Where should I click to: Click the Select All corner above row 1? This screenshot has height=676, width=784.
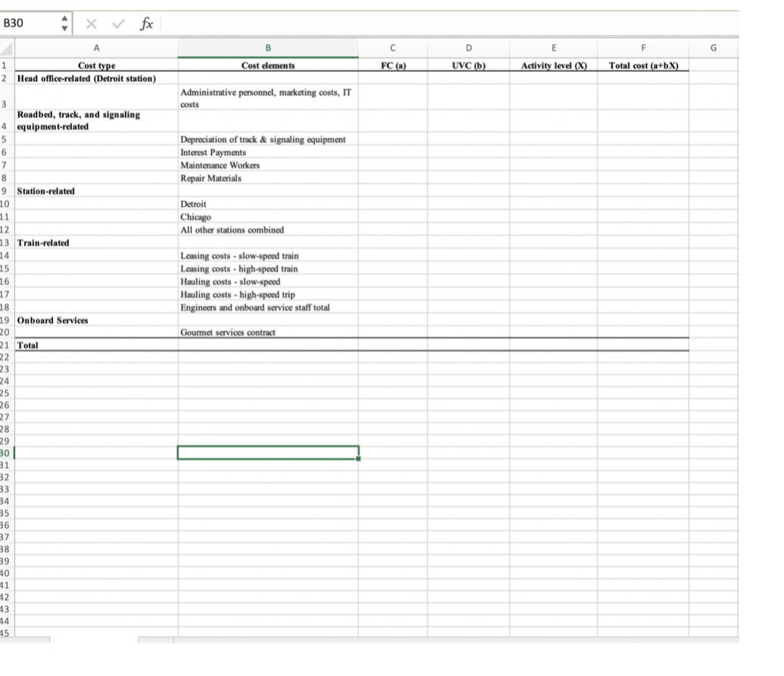click(8, 47)
